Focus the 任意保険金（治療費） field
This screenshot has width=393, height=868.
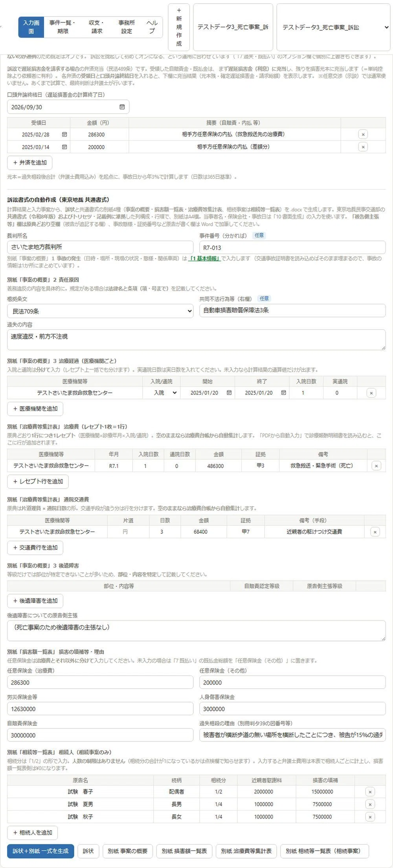click(x=100, y=683)
